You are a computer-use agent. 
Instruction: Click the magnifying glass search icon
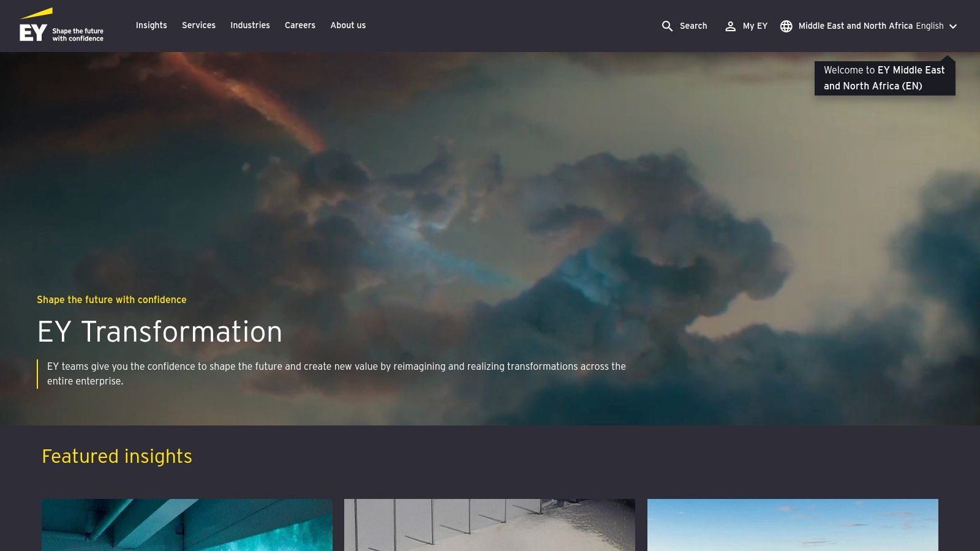(x=667, y=26)
